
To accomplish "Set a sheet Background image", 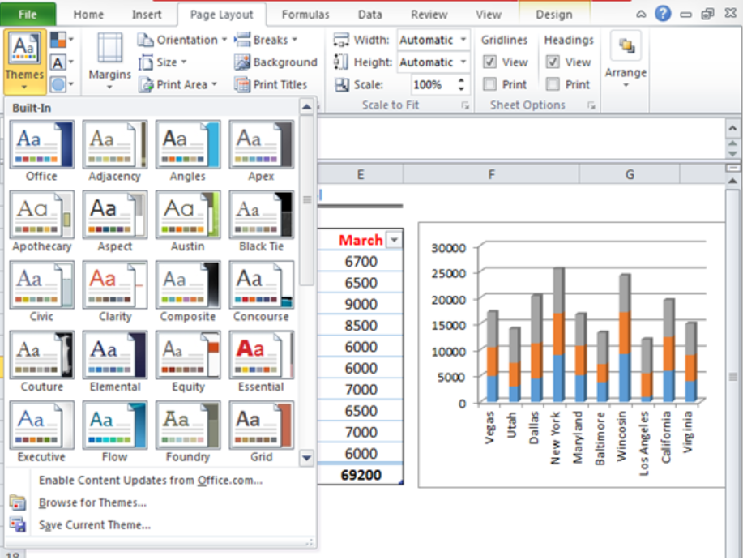I will [275, 62].
